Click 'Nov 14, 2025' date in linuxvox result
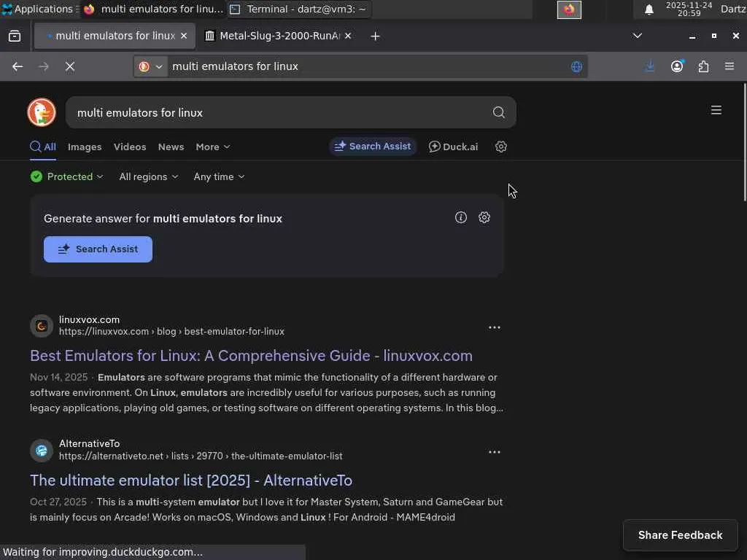Image resolution: width=747 pixels, height=560 pixels. 58,377
